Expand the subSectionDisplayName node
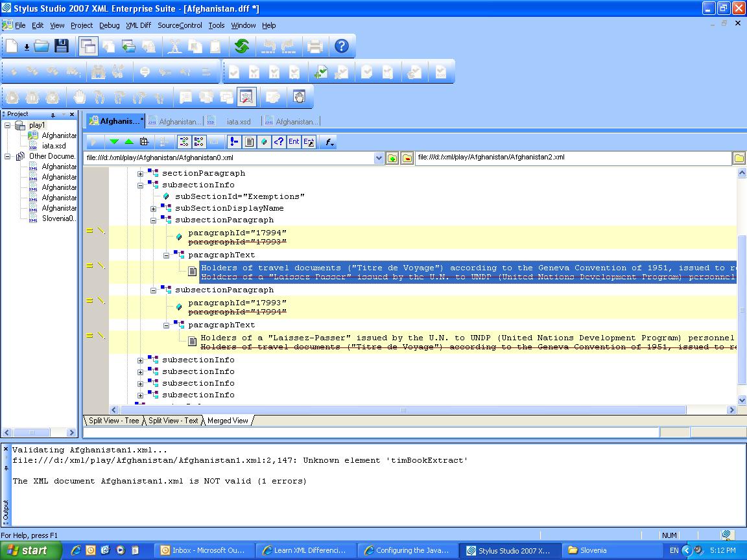Screen dimensions: 747x560 point(153,209)
